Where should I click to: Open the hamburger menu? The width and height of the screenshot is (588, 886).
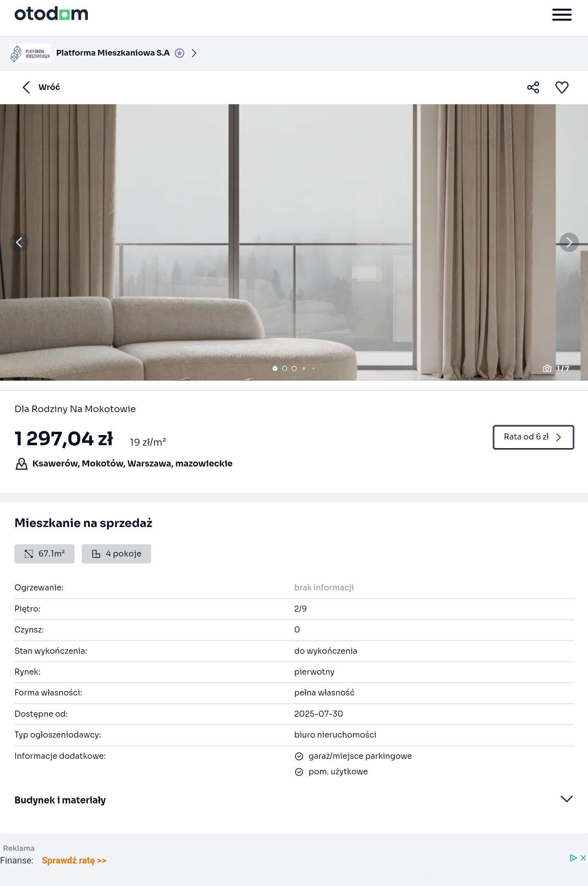point(562,15)
